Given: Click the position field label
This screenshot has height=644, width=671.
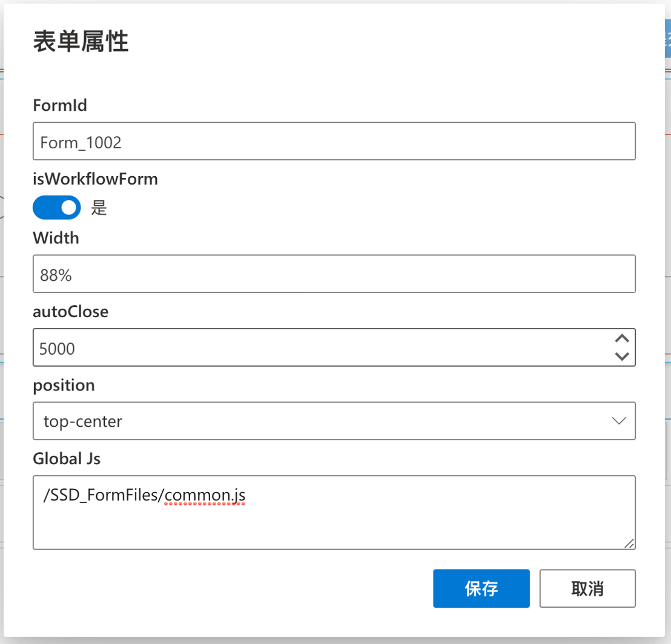Looking at the screenshot, I should click(64, 386).
